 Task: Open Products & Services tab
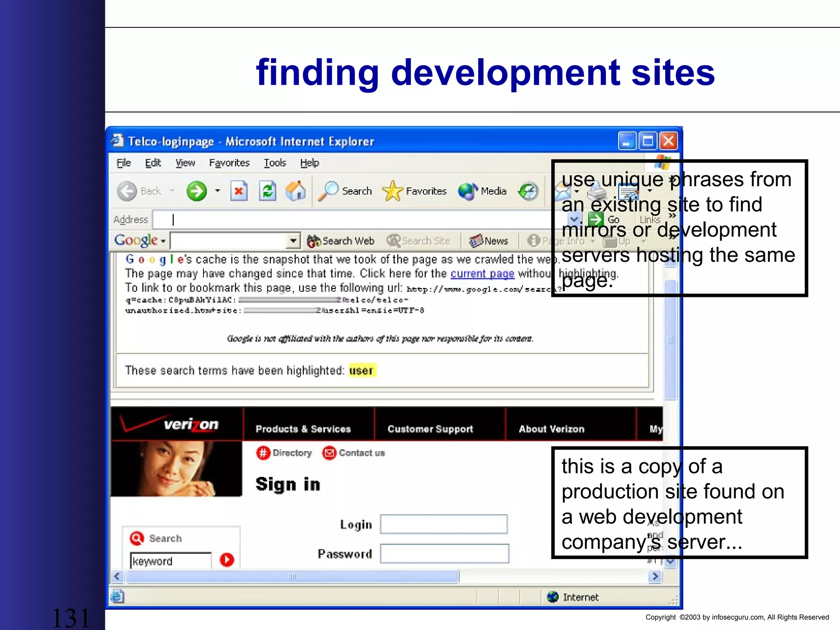tap(303, 429)
